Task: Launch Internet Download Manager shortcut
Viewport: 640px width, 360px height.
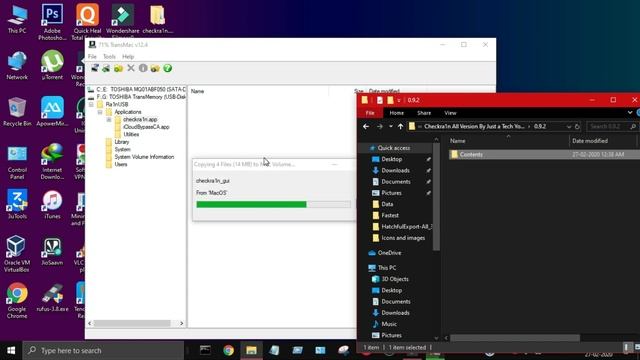Action: tap(52, 162)
